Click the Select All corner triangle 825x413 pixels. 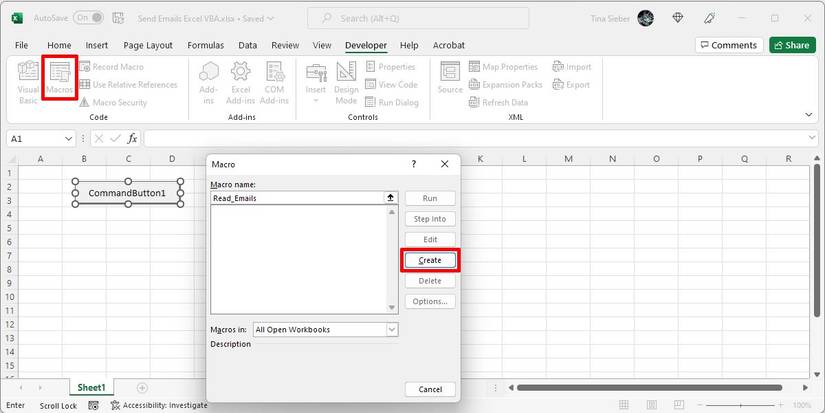[x=12, y=159]
